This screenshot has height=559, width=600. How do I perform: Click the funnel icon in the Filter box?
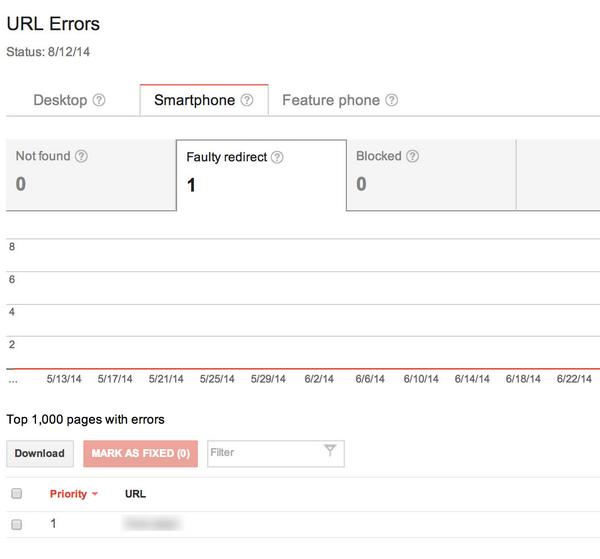coord(330,452)
